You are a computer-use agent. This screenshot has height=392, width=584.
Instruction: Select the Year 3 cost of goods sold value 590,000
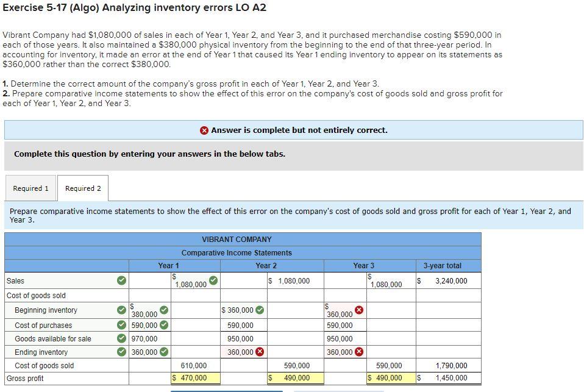point(389,366)
